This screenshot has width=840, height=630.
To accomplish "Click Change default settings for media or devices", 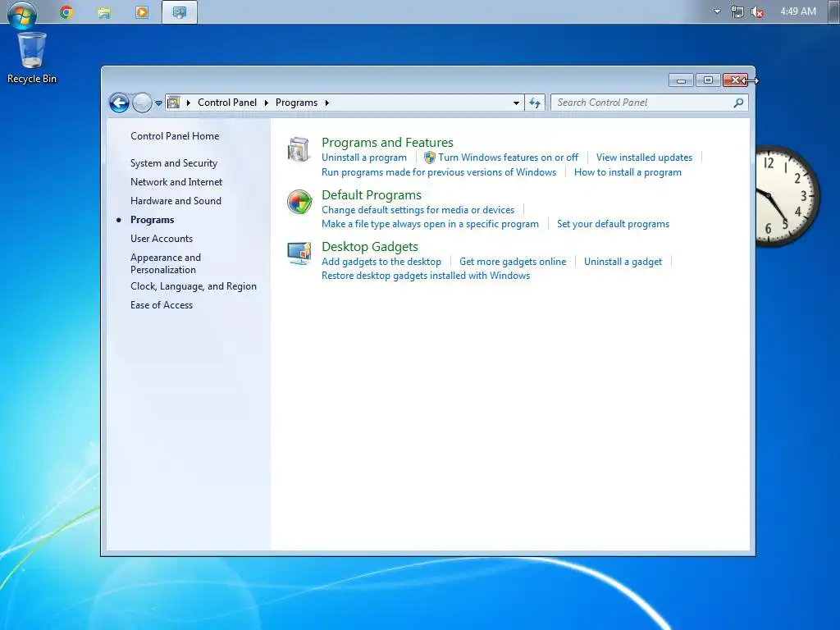I will [418, 210].
